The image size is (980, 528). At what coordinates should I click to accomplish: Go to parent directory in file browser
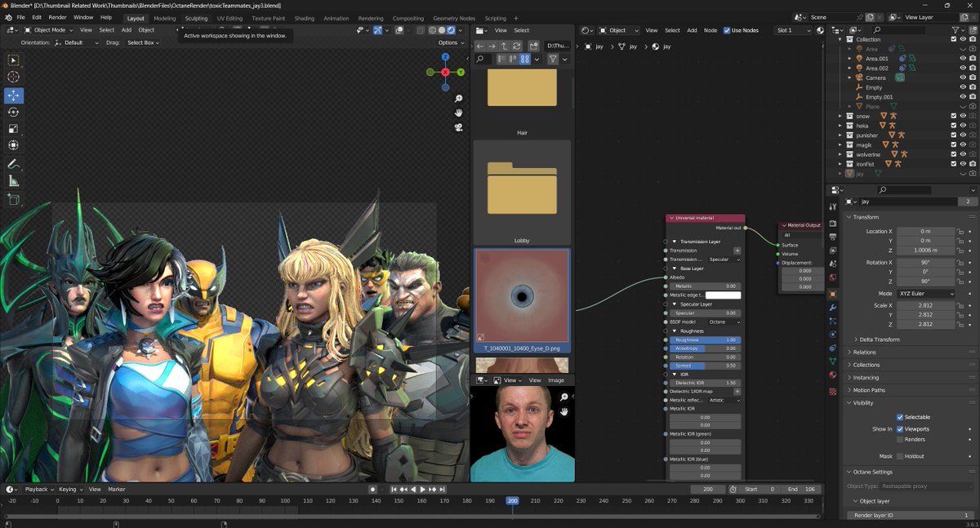(x=505, y=46)
